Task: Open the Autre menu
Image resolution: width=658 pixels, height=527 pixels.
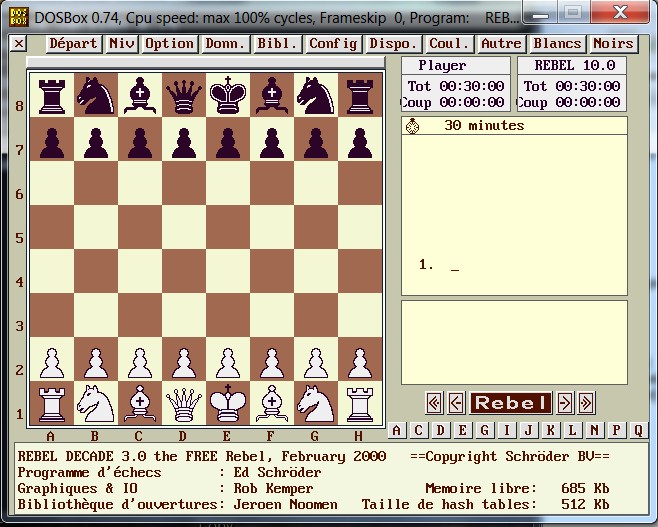Action: [501, 44]
